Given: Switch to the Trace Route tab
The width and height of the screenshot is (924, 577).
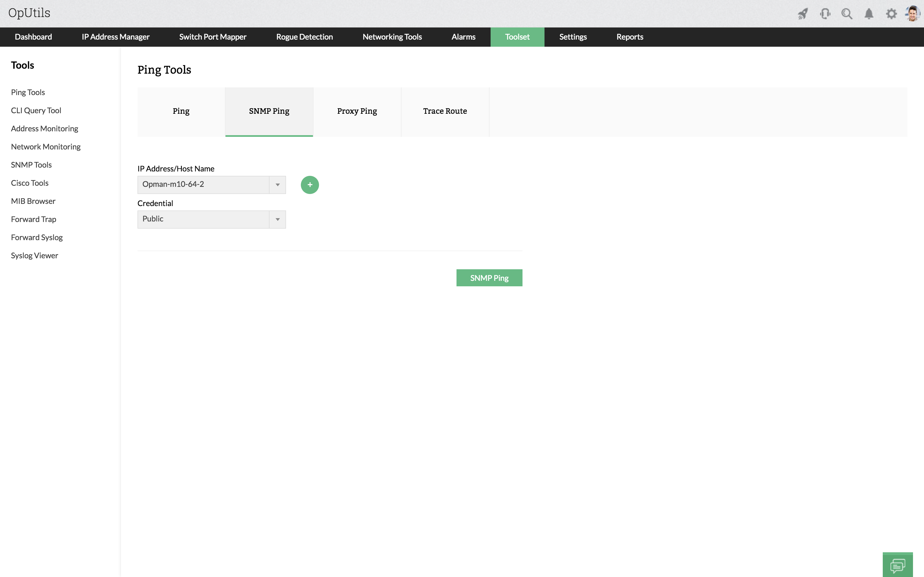Looking at the screenshot, I should coord(445,111).
